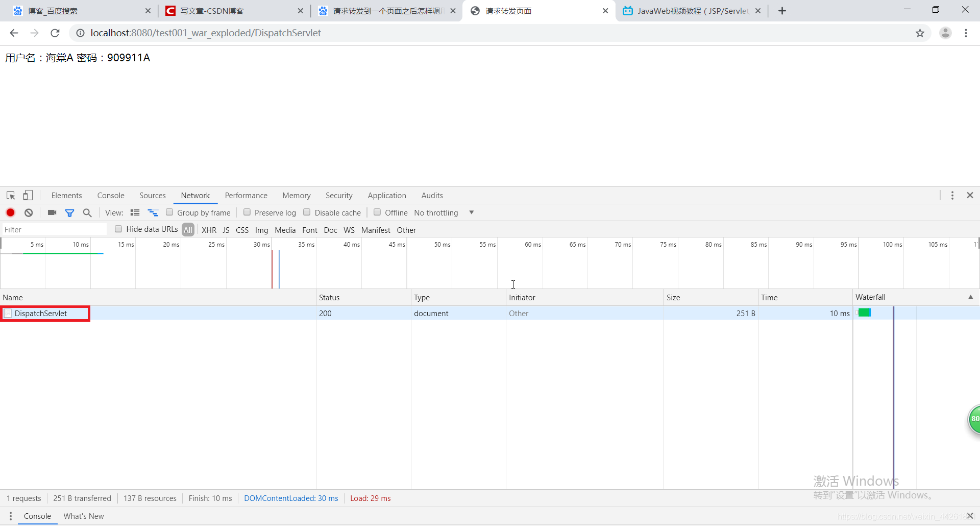
Task: Toggle Hide data URLs checkbox
Action: pos(118,229)
